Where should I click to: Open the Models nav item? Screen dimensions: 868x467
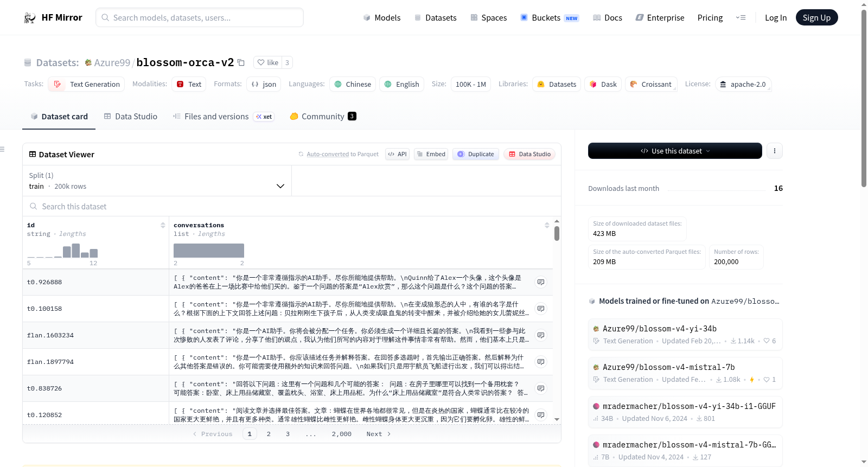pyautogui.click(x=382, y=17)
